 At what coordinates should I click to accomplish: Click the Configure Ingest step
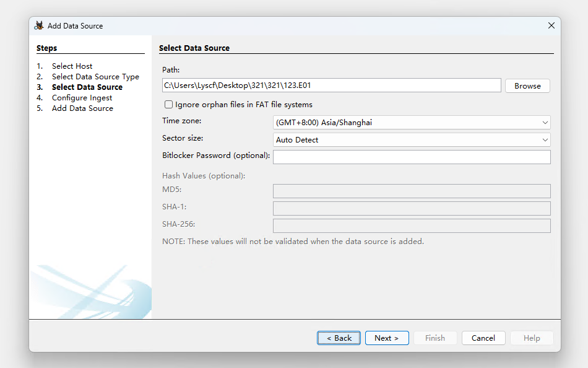coord(82,98)
